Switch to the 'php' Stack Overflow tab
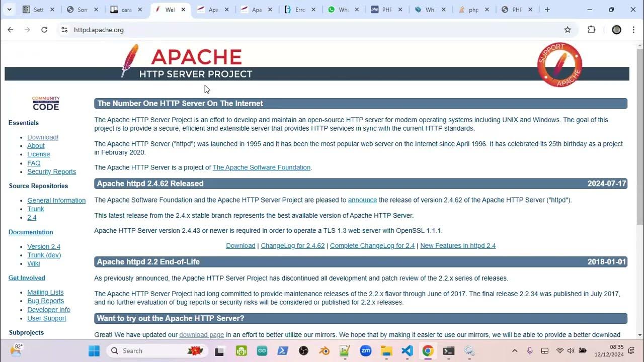This screenshot has height=362, width=644. click(473, 10)
